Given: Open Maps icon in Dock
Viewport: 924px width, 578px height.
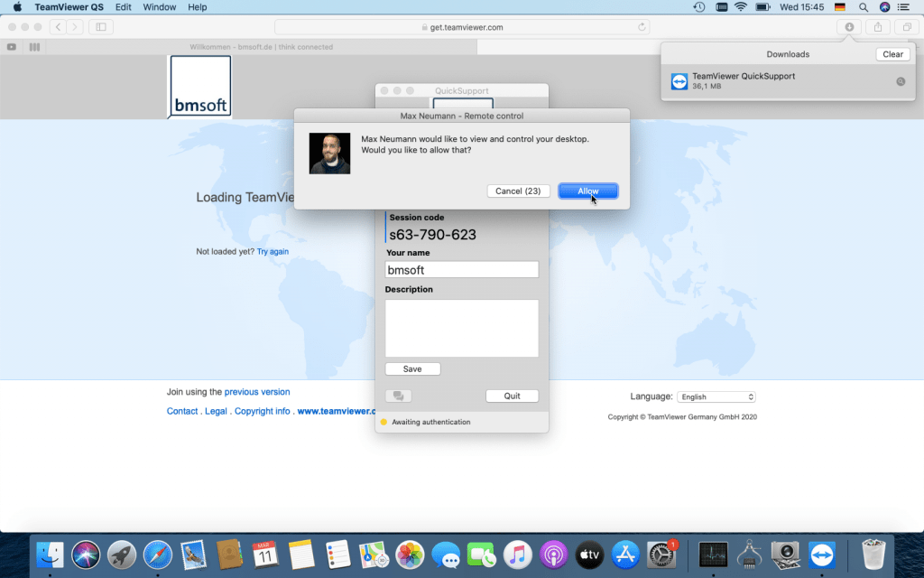Looking at the screenshot, I should (x=374, y=555).
